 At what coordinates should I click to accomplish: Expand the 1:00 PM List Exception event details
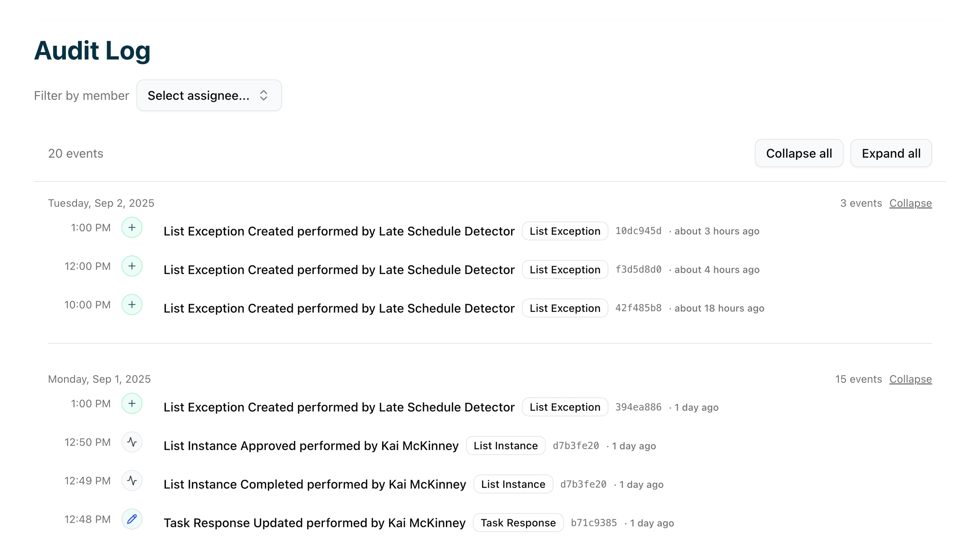[132, 227]
